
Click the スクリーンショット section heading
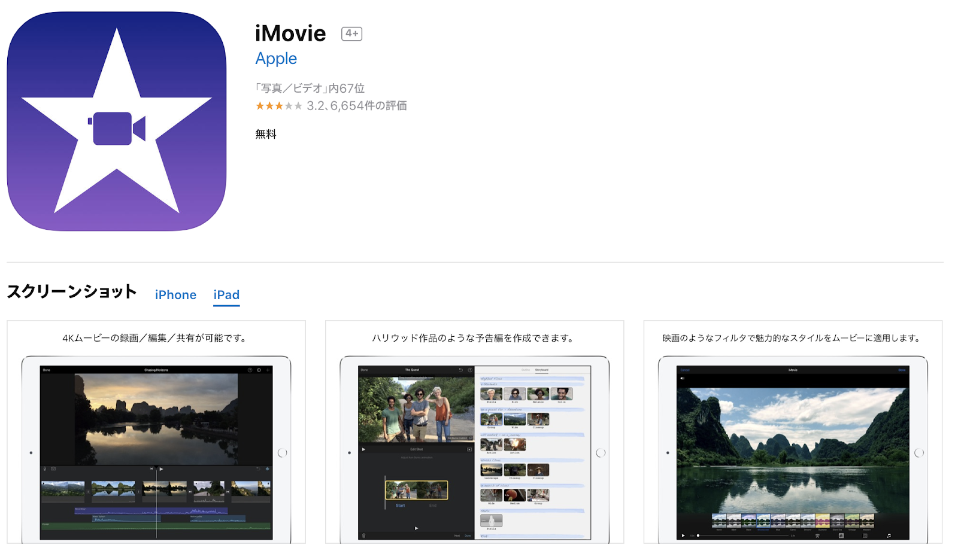pyautogui.click(x=72, y=292)
